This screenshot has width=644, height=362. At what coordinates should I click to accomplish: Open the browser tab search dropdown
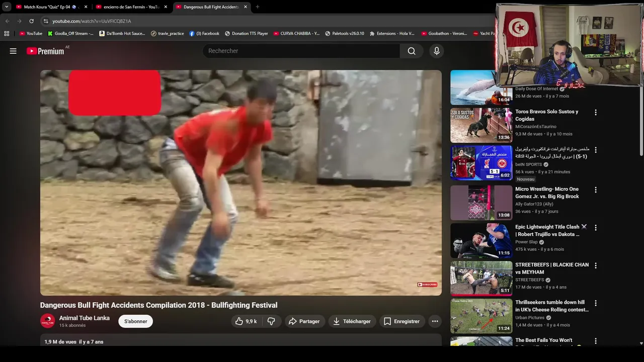tap(7, 7)
